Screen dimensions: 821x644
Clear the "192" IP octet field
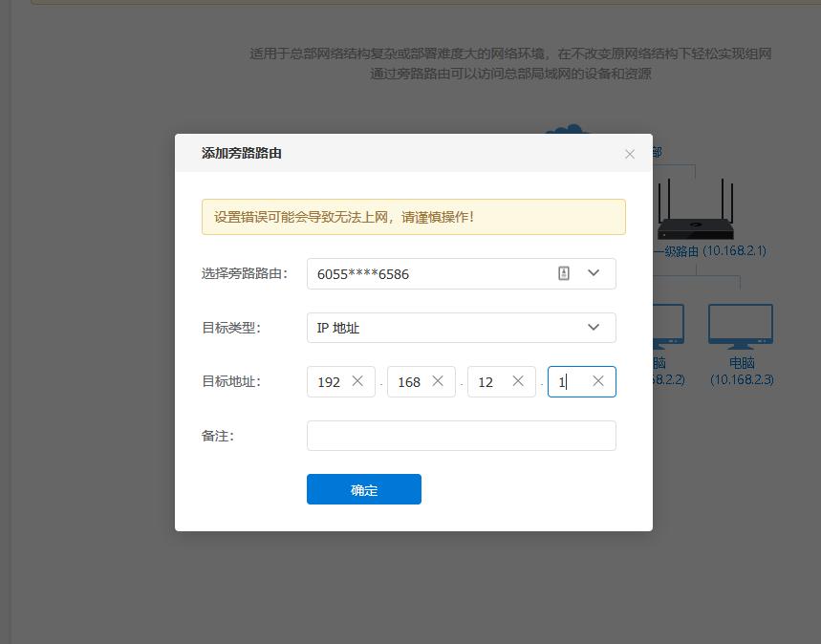pos(357,380)
